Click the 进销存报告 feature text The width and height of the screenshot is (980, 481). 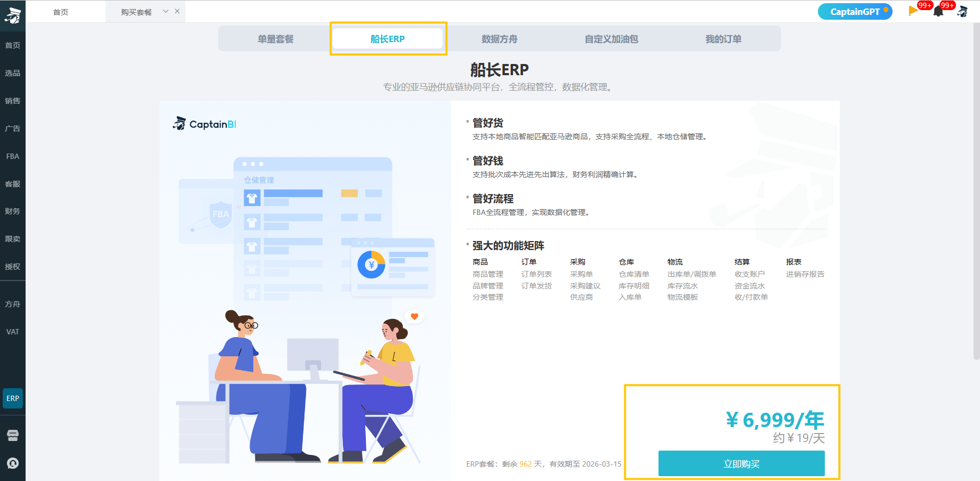[805, 274]
